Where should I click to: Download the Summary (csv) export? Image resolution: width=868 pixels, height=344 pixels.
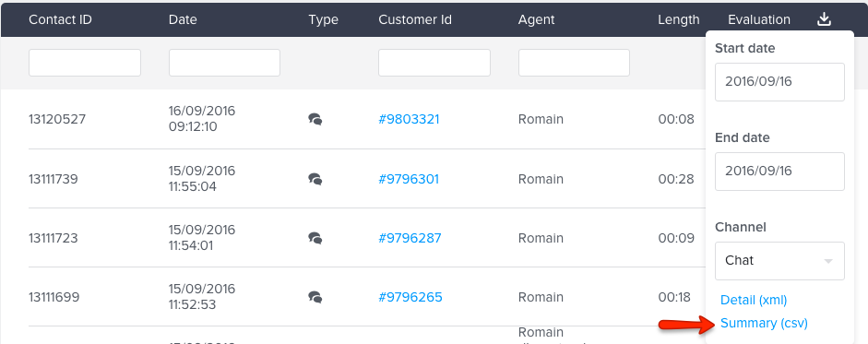pyautogui.click(x=764, y=324)
